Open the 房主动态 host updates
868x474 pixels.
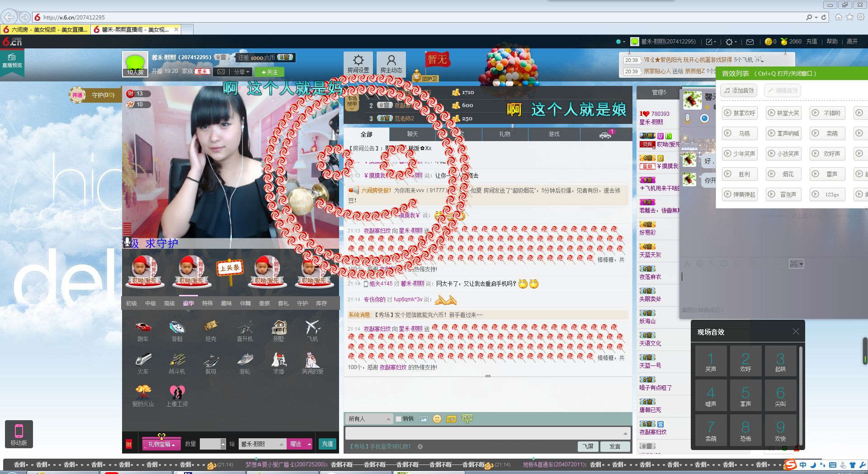click(x=391, y=63)
